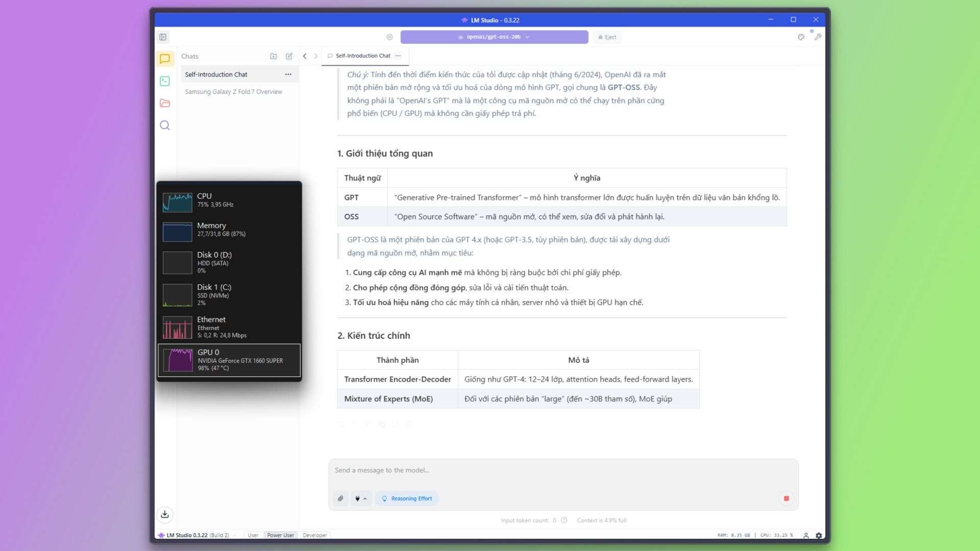Click the message input field

tap(561, 470)
